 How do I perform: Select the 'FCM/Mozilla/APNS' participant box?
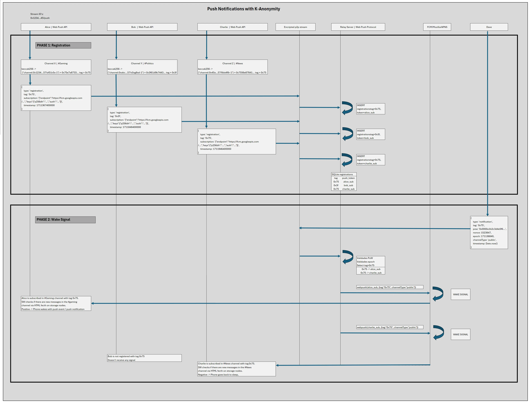(437, 27)
